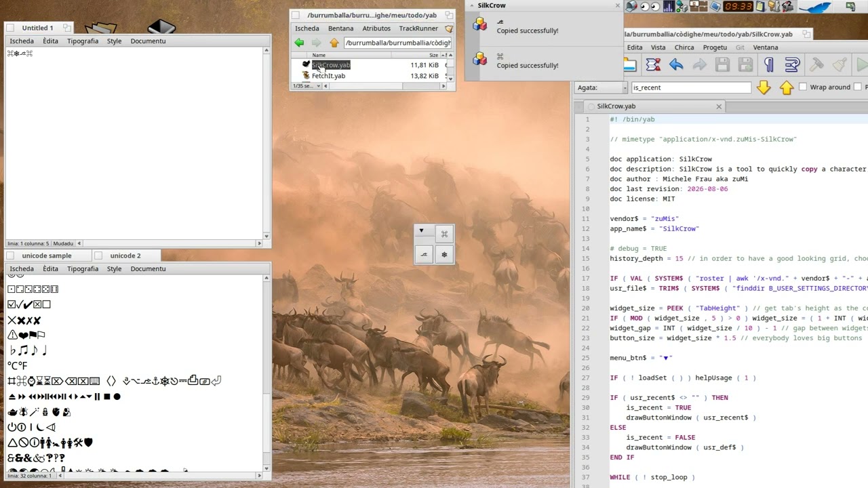Switch to the unicode 2 window tab

pyautogui.click(x=126, y=256)
